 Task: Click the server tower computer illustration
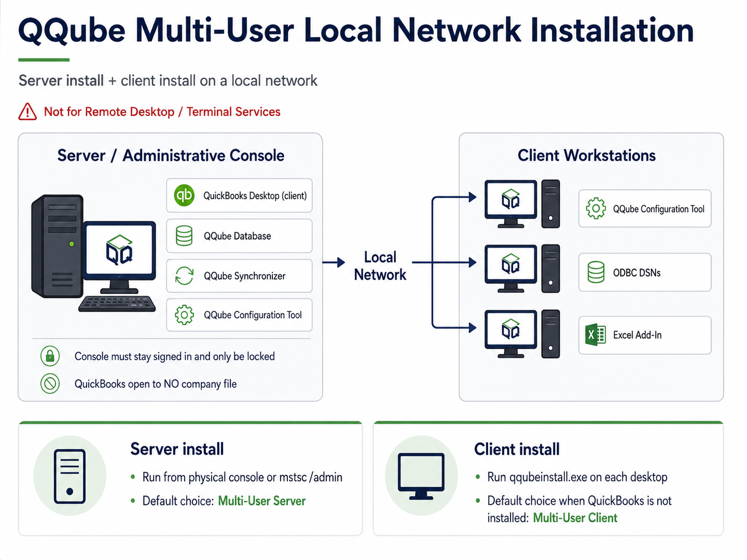point(57,246)
